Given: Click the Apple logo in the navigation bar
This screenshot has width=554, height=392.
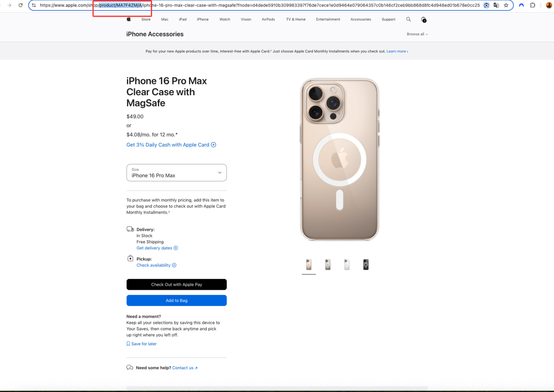Looking at the screenshot, I should coord(129,19).
